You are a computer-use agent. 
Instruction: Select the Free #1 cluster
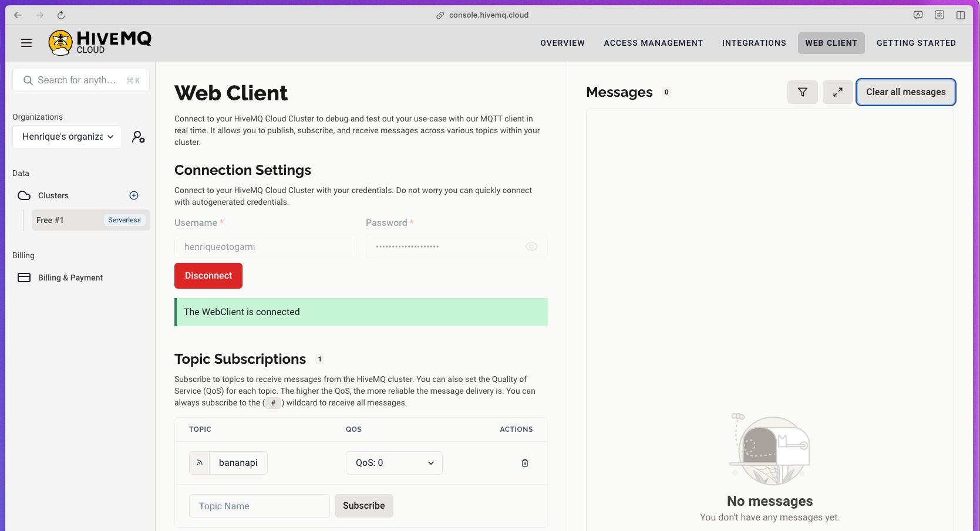pos(91,220)
